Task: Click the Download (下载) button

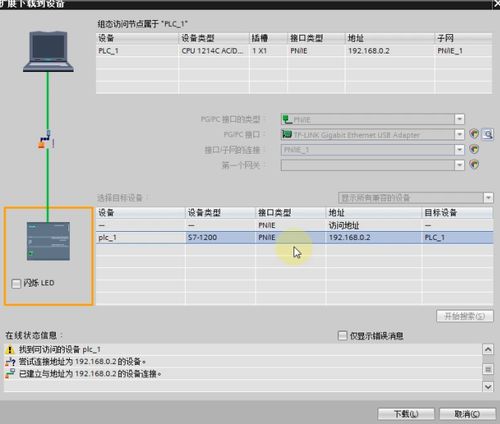Action: (x=406, y=414)
